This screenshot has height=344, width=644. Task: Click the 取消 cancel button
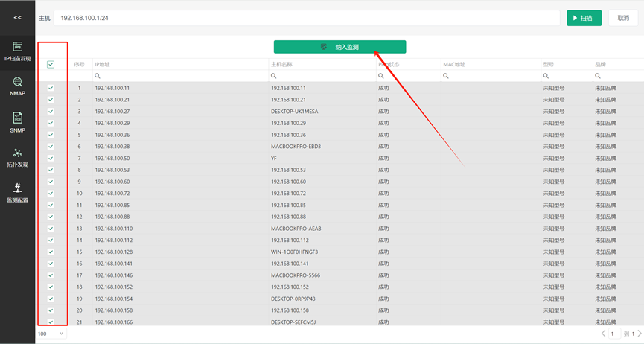623,18
